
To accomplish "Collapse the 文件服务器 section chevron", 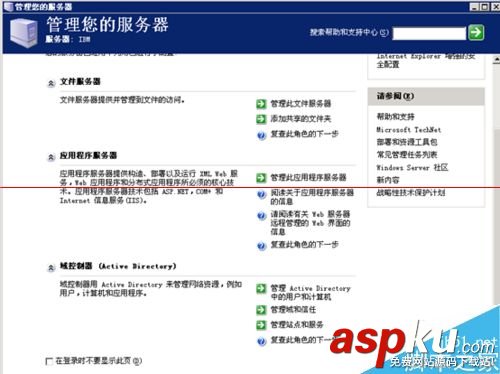I will point(51,83).
